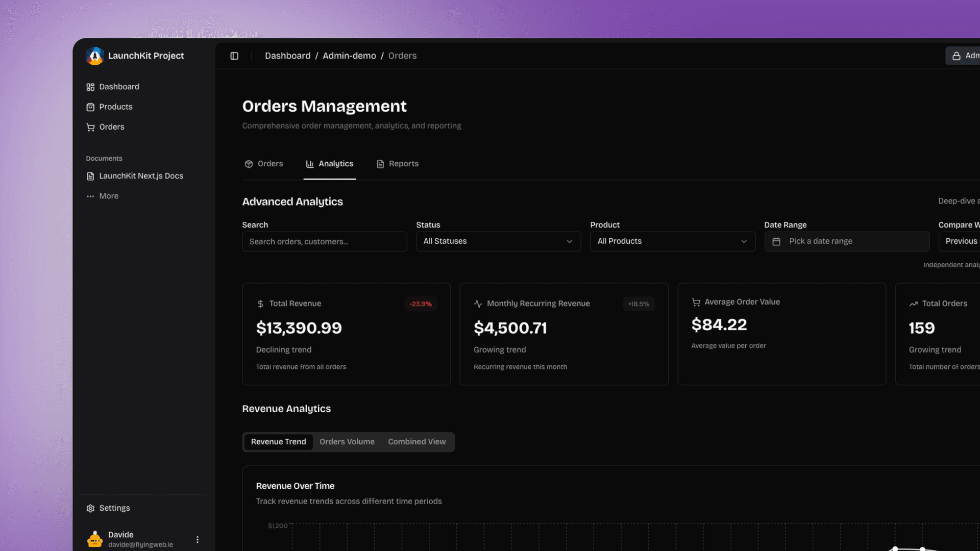Expand the All Statuses dropdown

(498, 241)
